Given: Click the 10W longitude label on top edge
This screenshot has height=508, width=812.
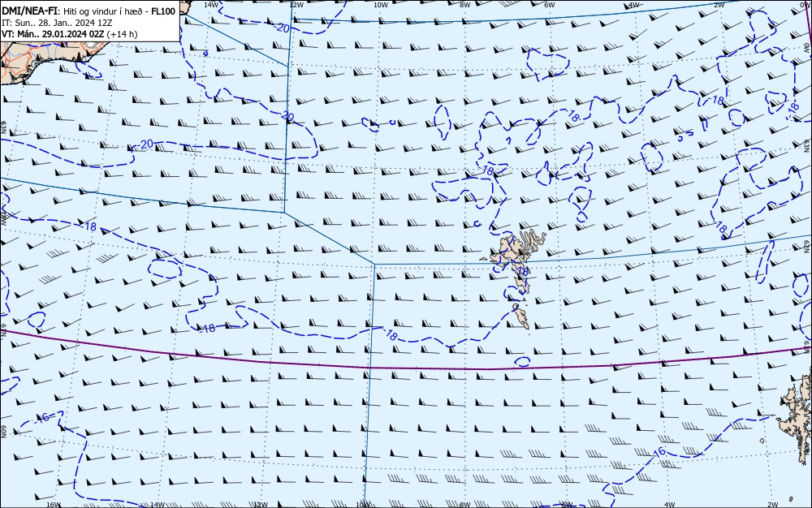Looking at the screenshot, I should pos(381,5).
